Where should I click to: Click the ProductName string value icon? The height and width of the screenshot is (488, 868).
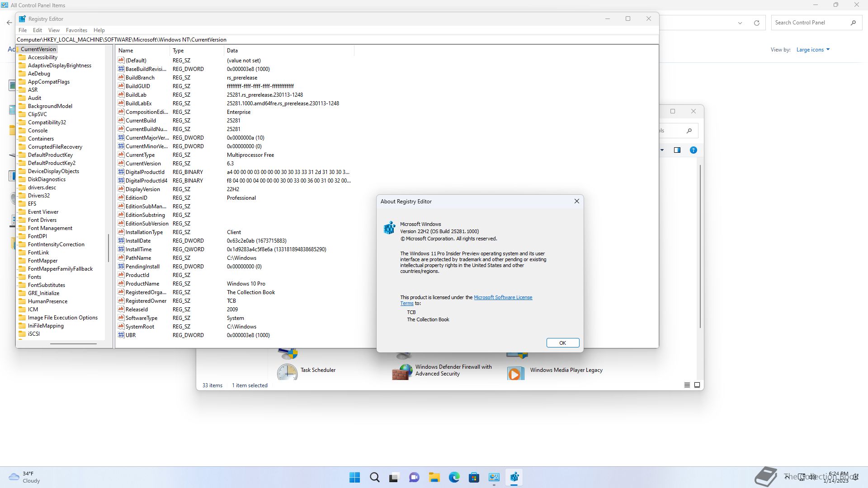[121, 284]
